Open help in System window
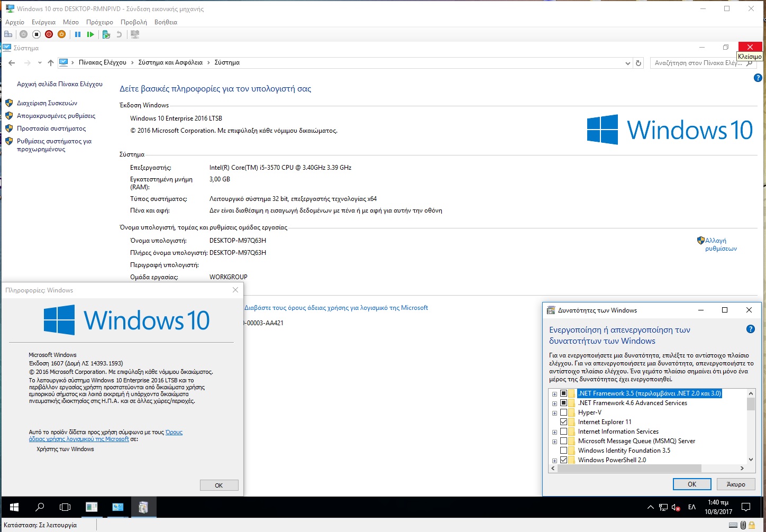 point(758,78)
